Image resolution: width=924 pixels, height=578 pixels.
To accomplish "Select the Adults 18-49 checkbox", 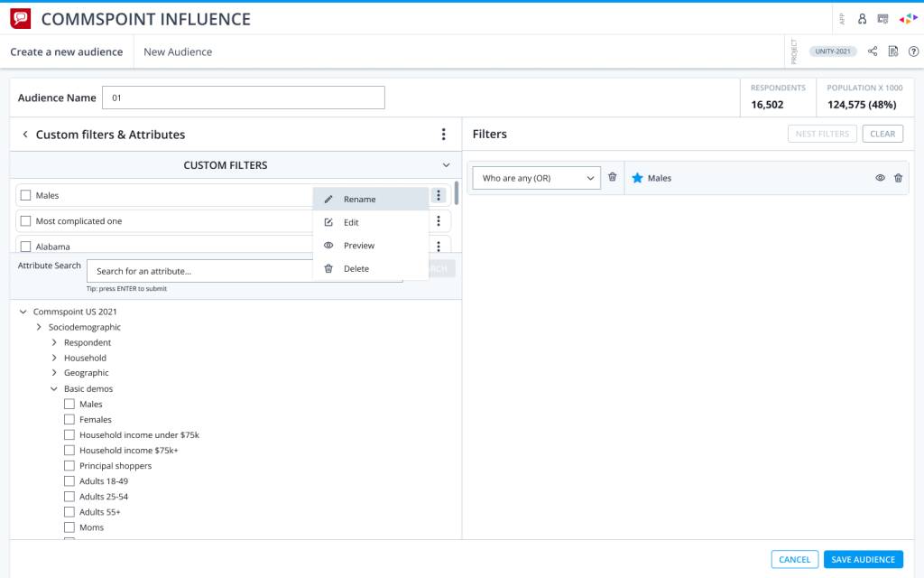I will tap(69, 480).
